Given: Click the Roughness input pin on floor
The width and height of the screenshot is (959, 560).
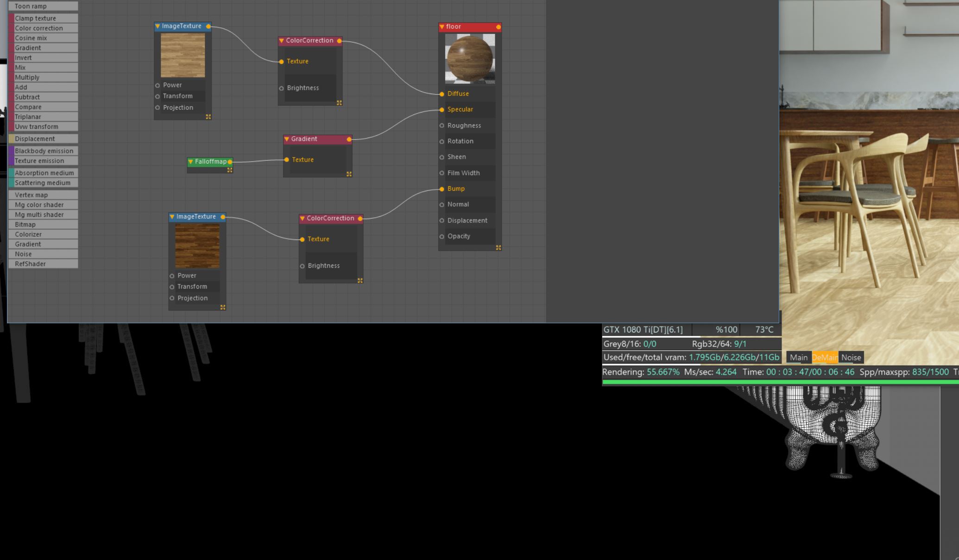Looking at the screenshot, I should 442,126.
